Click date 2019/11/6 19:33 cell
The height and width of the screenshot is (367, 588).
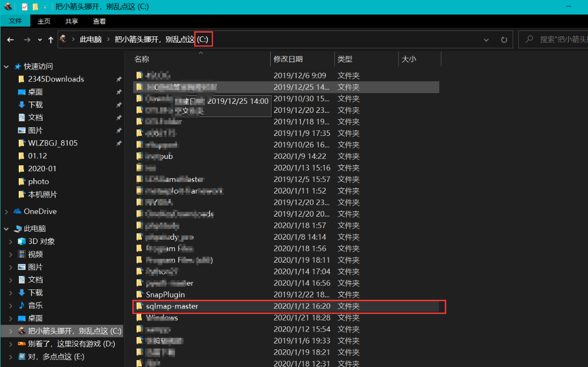point(302,341)
